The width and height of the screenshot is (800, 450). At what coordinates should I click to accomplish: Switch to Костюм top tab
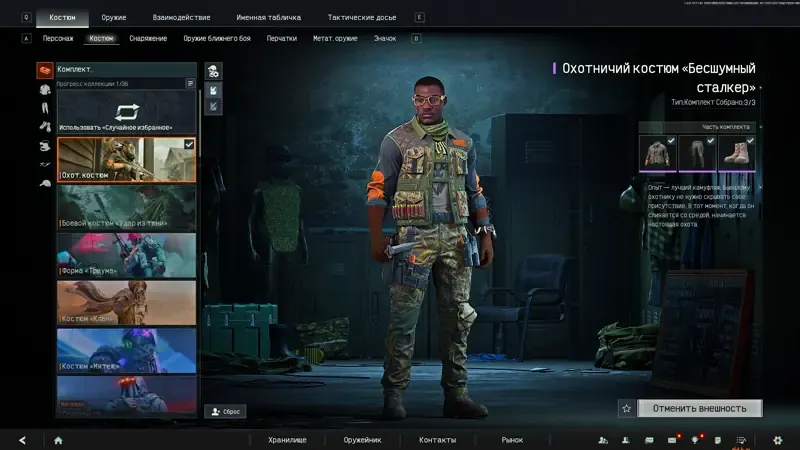click(62, 17)
